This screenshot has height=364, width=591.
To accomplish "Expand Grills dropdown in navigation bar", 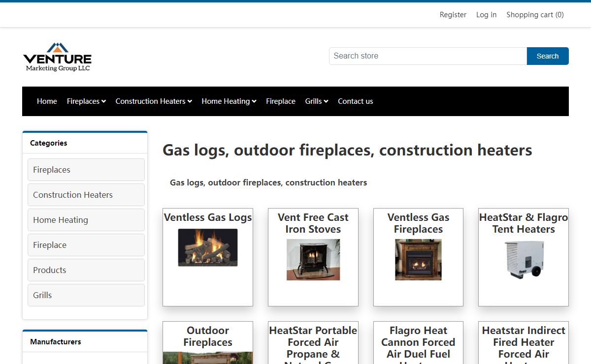I will [x=317, y=101].
